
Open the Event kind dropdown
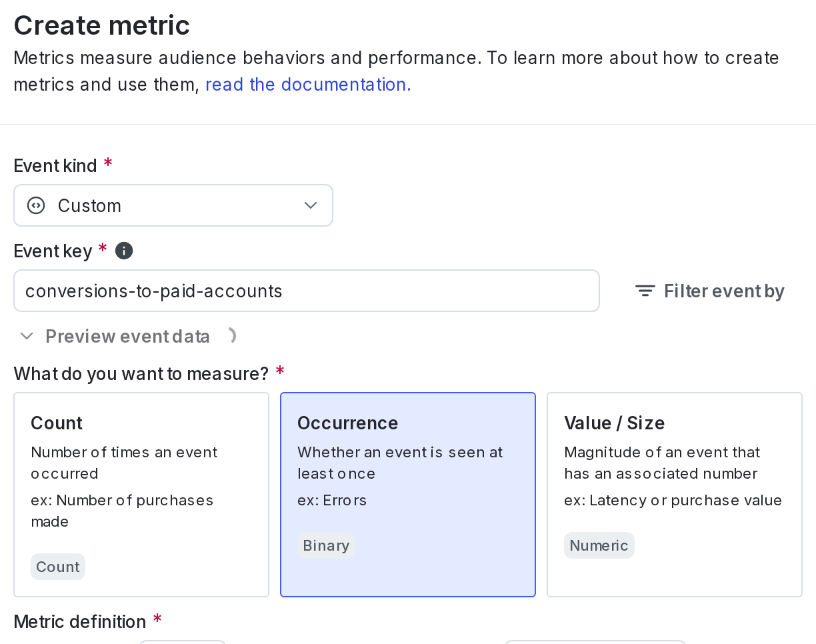[173, 205]
